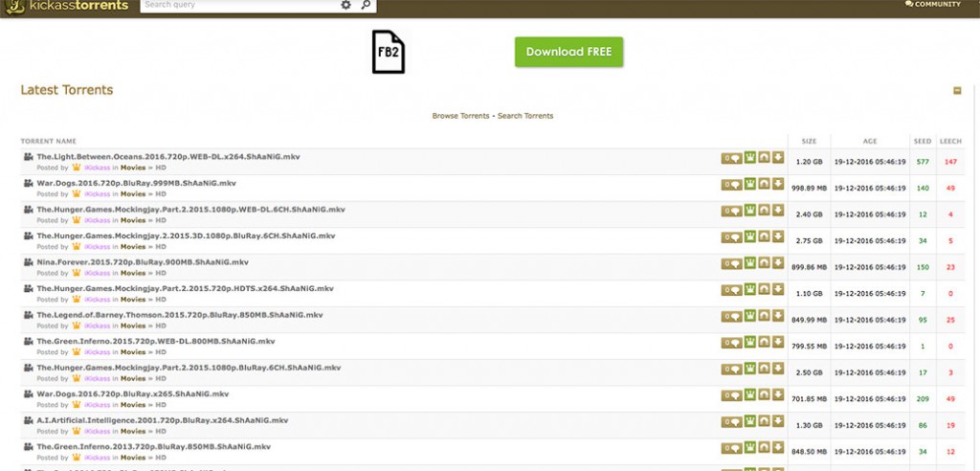Open Hunger.Games.Mockingjay.2.2015.3D torrent page
The height and width of the screenshot is (471, 980).
click(x=187, y=235)
